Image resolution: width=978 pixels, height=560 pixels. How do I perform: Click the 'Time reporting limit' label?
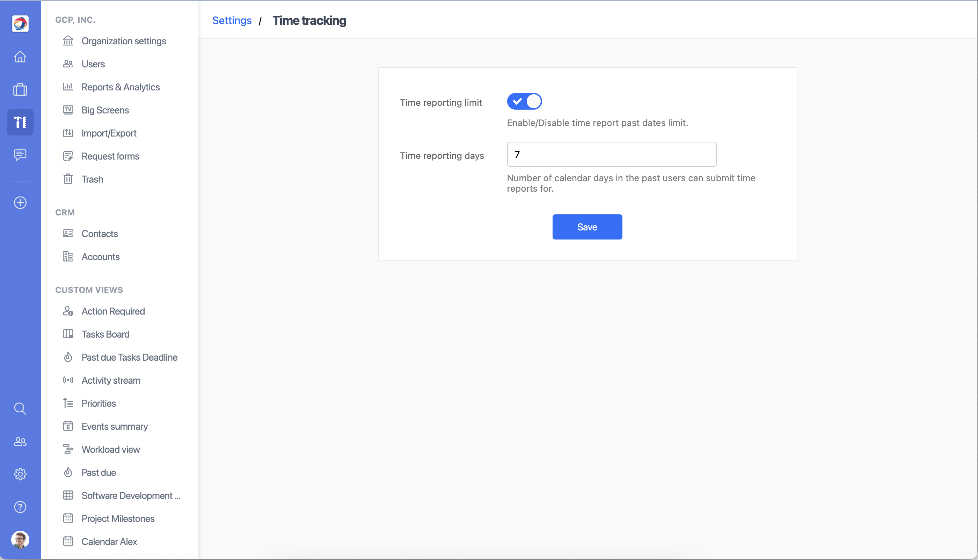(x=441, y=103)
